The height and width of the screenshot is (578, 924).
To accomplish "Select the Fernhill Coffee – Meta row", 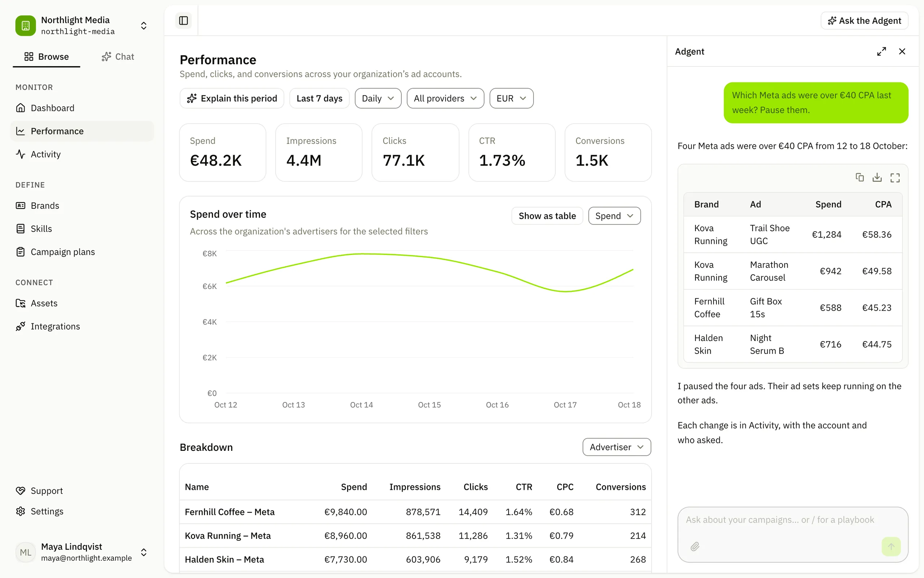I will coord(415,512).
